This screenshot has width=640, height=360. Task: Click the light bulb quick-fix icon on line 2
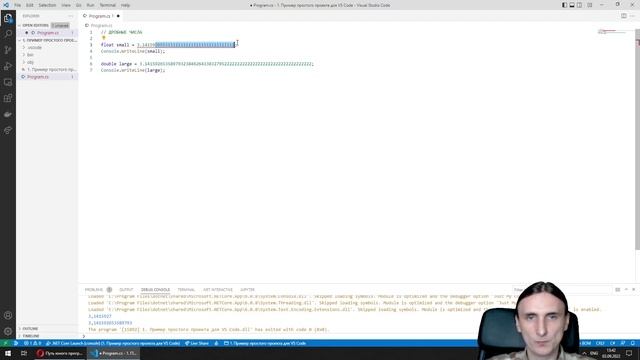[104, 38]
